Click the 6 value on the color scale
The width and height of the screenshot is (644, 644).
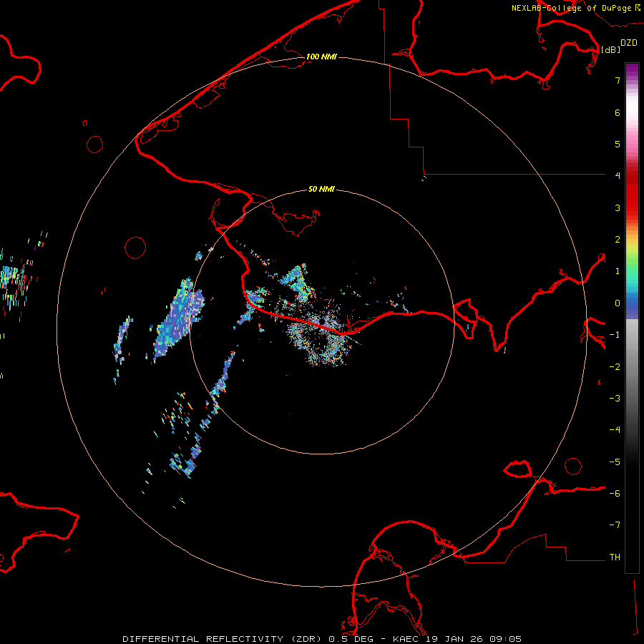[x=618, y=112]
